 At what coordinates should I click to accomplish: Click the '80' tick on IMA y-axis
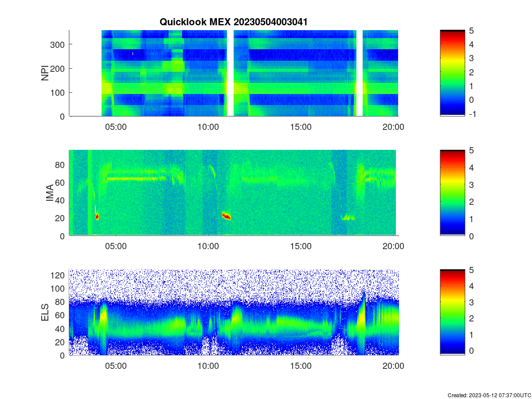click(60, 164)
